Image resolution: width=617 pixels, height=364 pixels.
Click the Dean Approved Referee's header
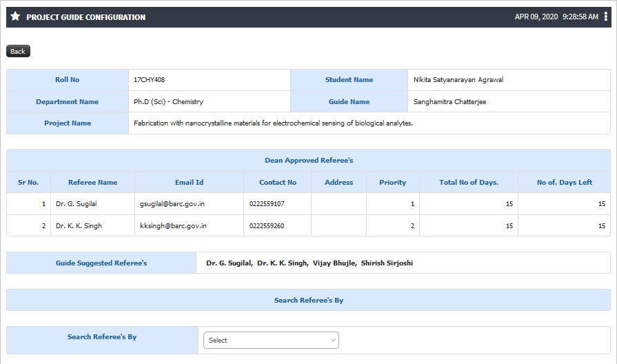click(309, 160)
